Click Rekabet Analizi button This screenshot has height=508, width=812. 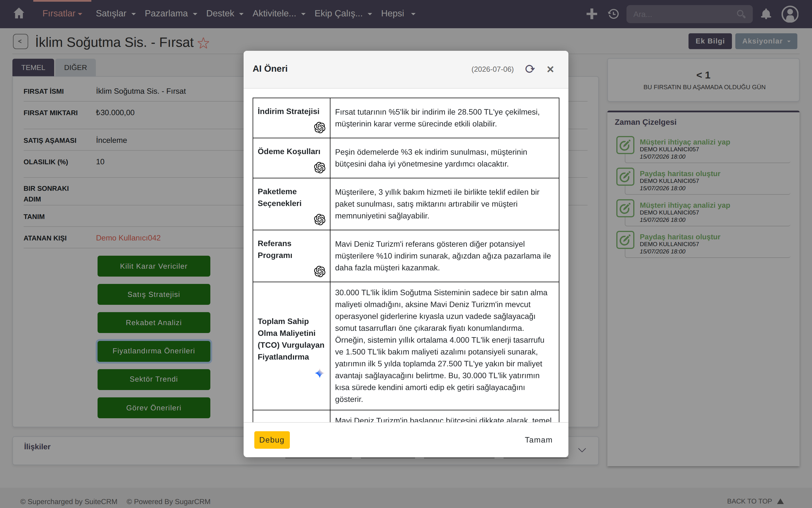[154, 323]
